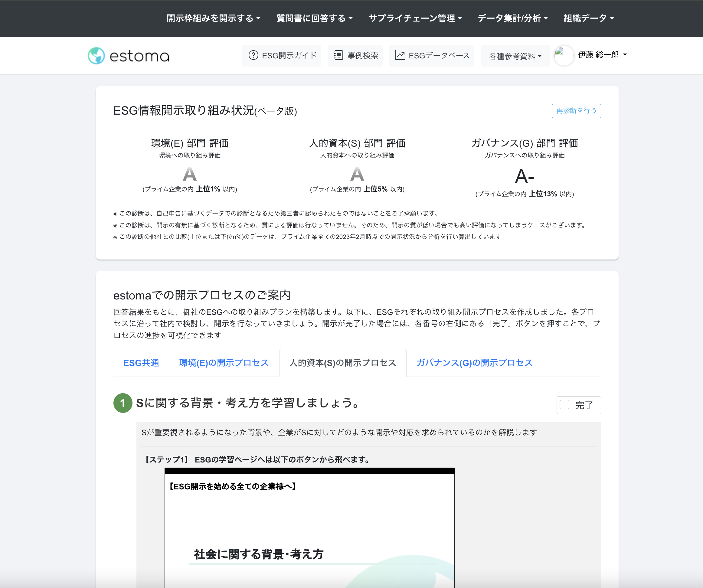Open the データ集計/分析 menu

click(x=512, y=18)
